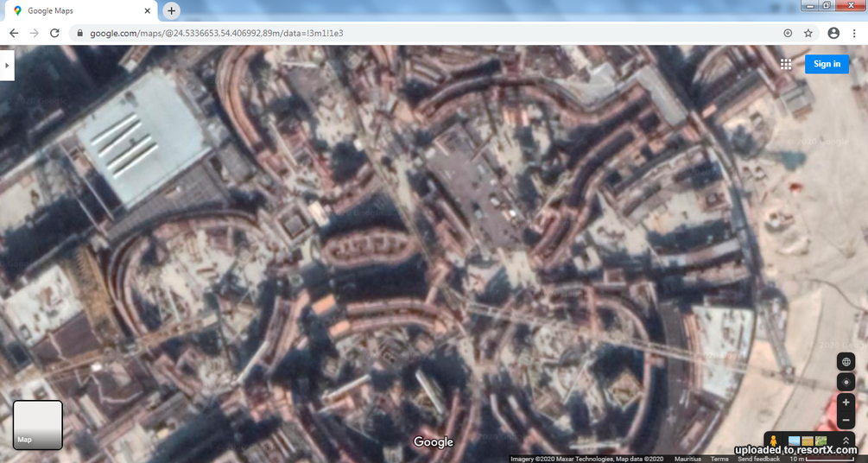Zoom in with the plus button
The height and width of the screenshot is (463, 868).
(x=846, y=403)
